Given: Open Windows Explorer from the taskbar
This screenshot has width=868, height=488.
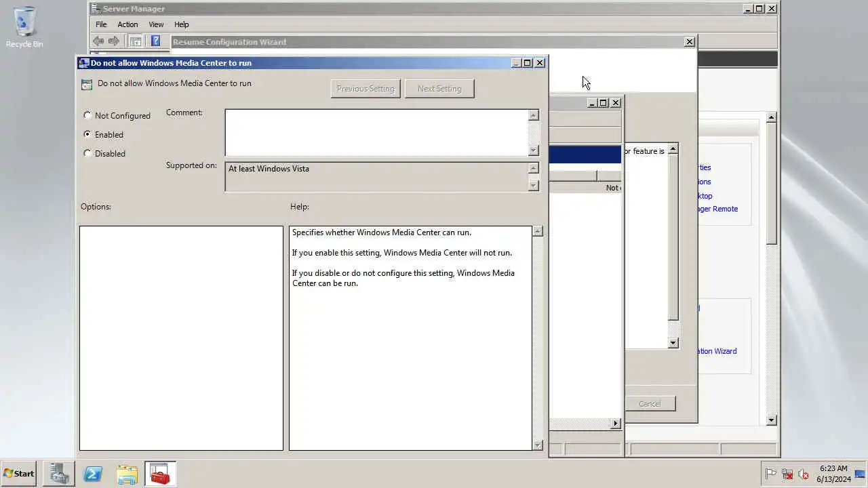Looking at the screenshot, I should click(x=127, y=474).
